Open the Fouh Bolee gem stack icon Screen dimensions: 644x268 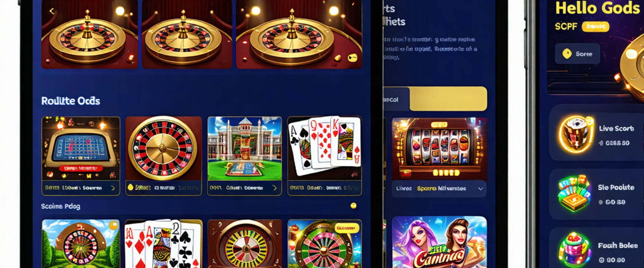tap(574, 250)
